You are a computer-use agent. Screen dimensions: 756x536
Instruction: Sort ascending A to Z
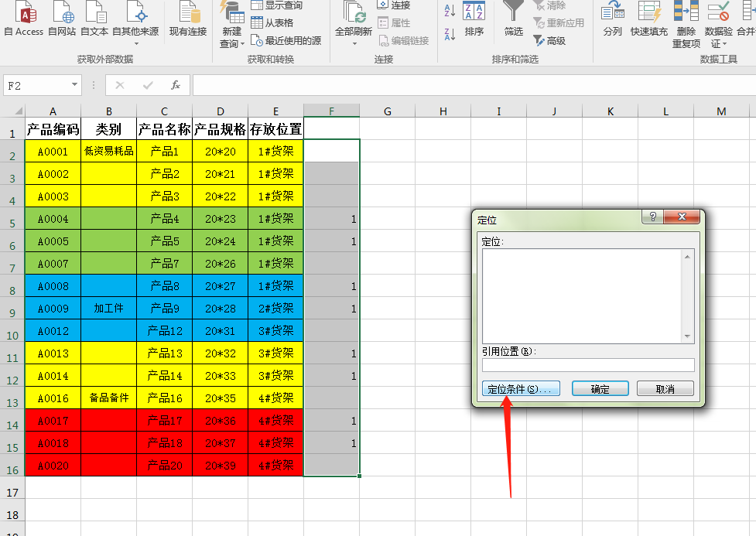click(x=450, y=10)
